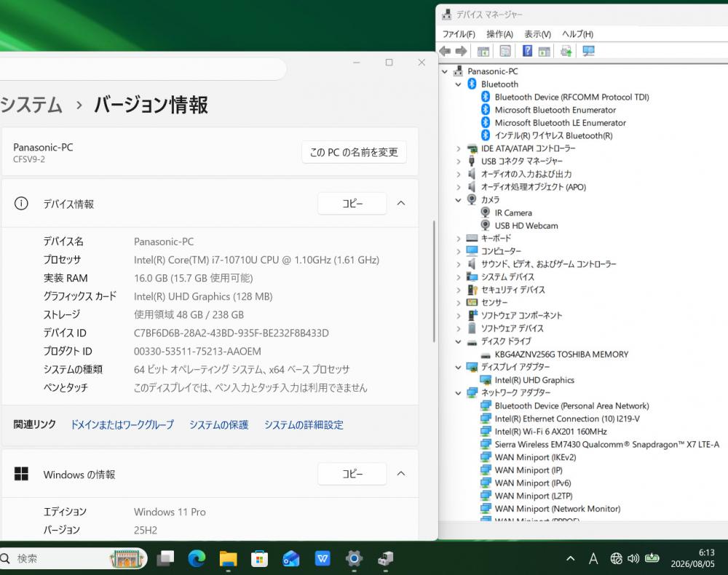Click the taskbar 検索 search box
Image resolution: width=728 pixels, height=575 pixels.
(74, 558)
